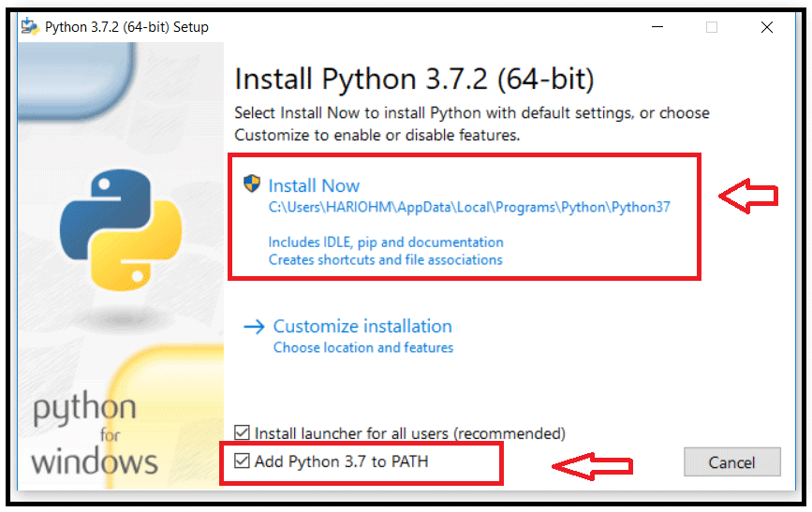Screen dimensions: 812x512
Task: Click the red arrow pointing at Install Now
Action: [x=748, y=196]
